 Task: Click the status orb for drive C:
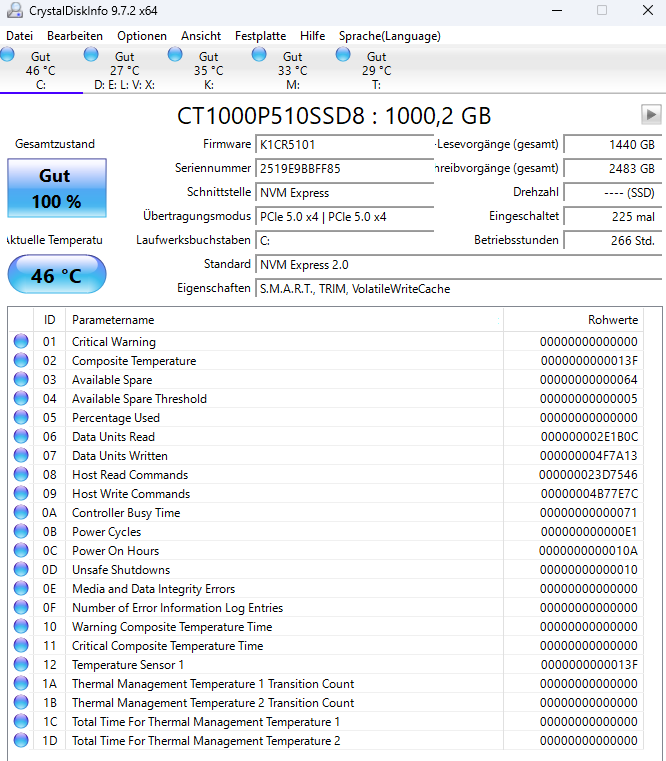[7, 54]
